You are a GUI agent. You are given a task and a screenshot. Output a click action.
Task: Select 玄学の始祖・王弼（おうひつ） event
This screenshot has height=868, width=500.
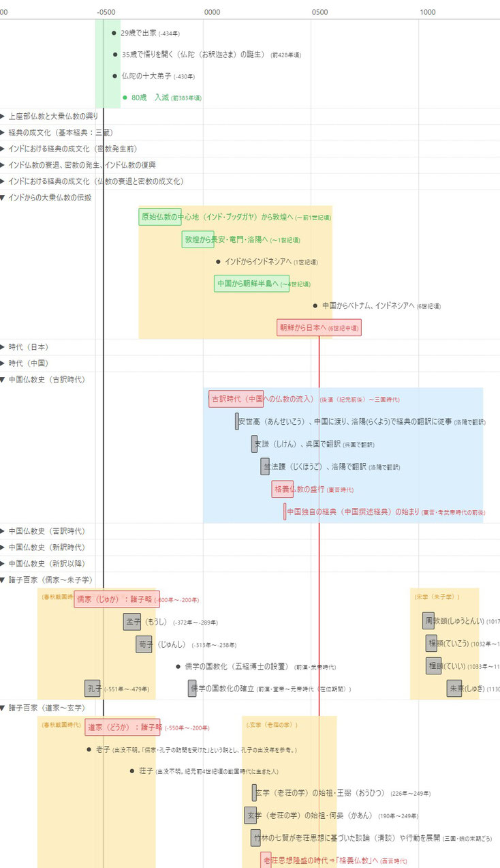(x=254, y=793)
